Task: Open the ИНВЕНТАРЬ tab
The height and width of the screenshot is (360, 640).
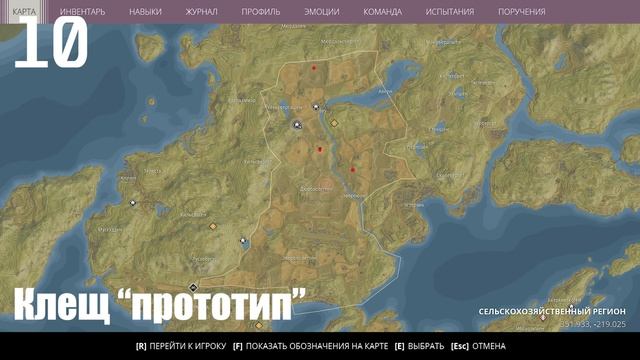Action: [x=82, y=12]
